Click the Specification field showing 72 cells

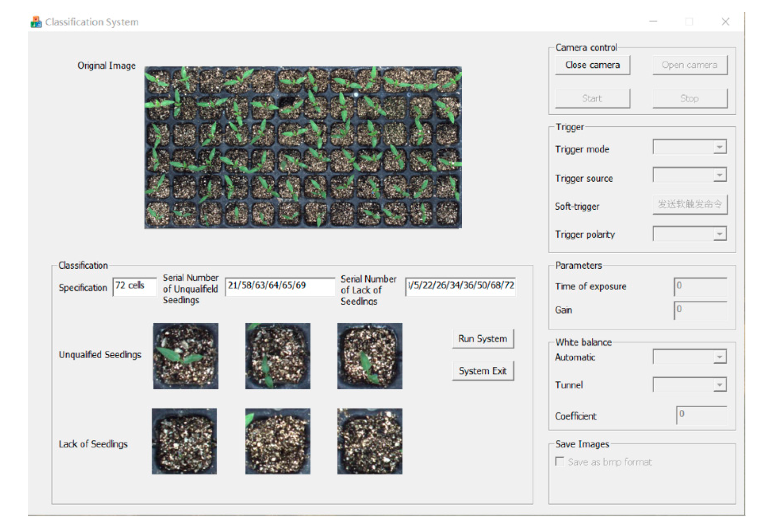click(x=135, y=286)
